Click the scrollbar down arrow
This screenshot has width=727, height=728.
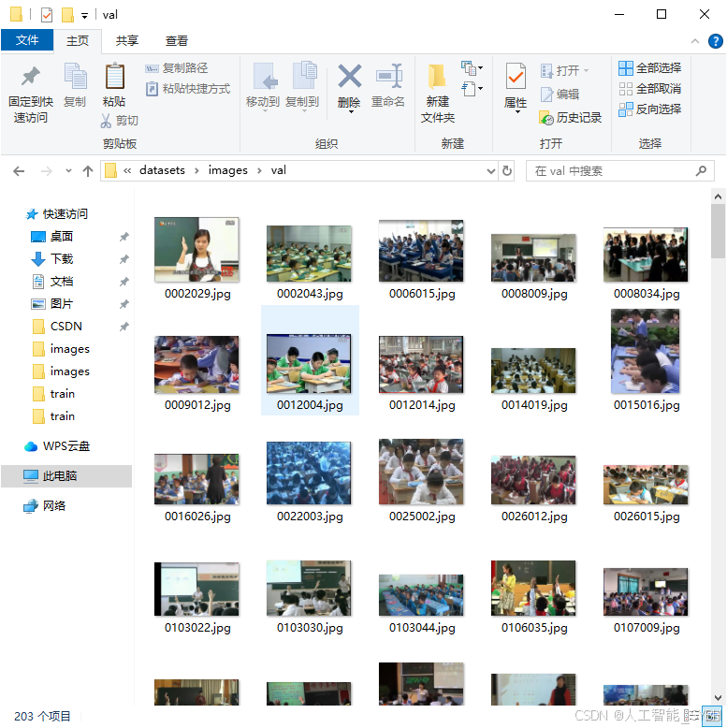[x=719, y=698]
